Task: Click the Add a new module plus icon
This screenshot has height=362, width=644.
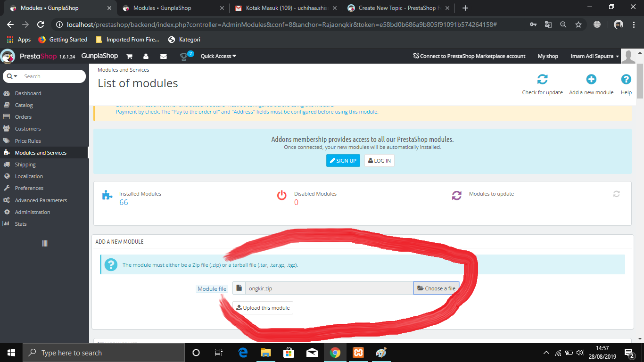Action: click(591, 80)
